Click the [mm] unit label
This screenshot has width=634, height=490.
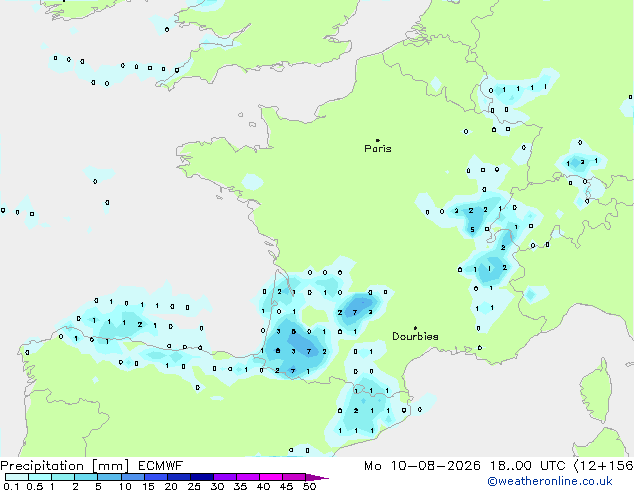[110, 466]
